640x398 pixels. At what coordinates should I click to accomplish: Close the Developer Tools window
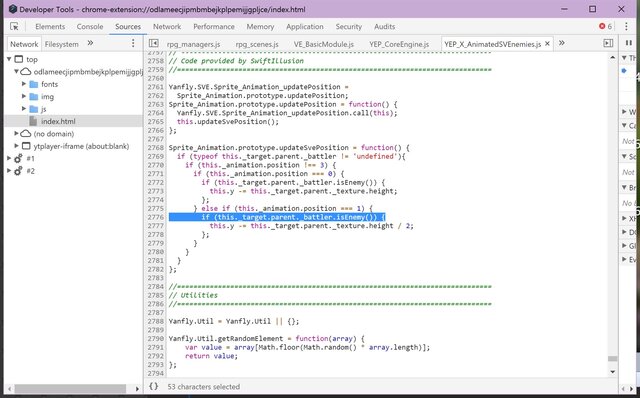click(621, 9)
